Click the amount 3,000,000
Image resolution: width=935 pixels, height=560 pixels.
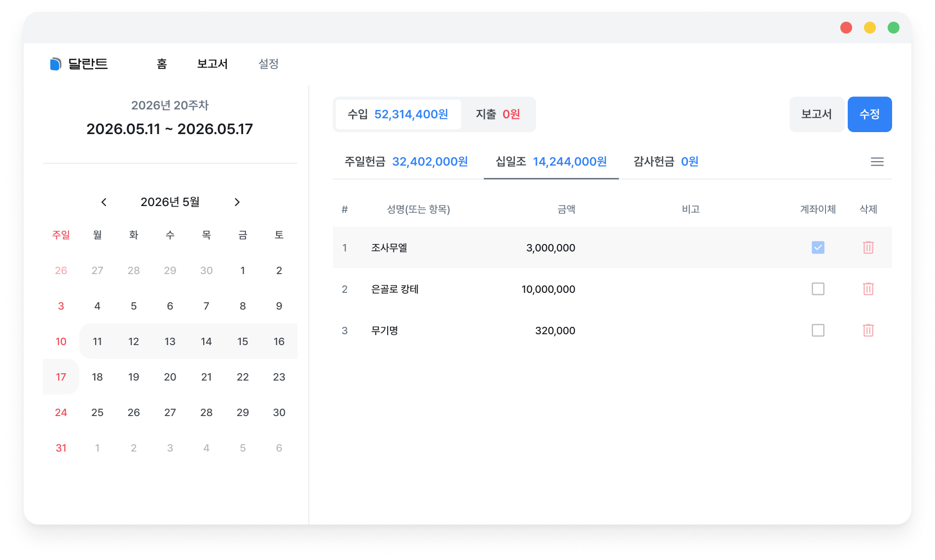[550, 247]
